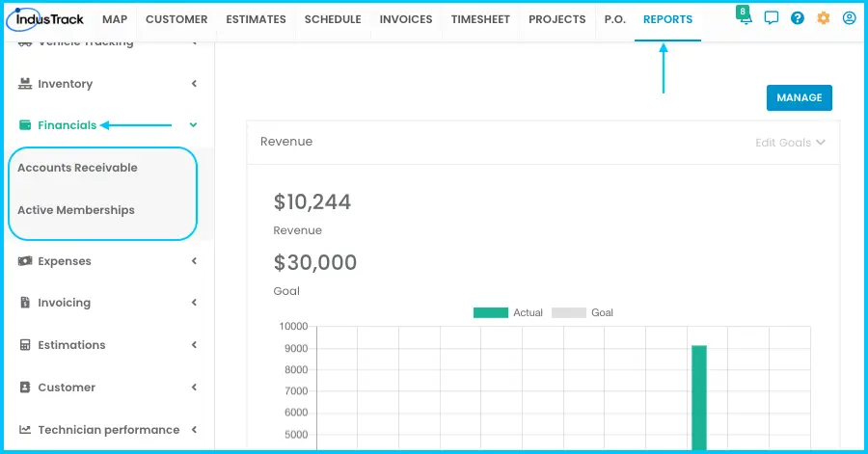Go to the SCHEDULE tab
Viewport: 868px width, 454px height.
coord(333,19)
